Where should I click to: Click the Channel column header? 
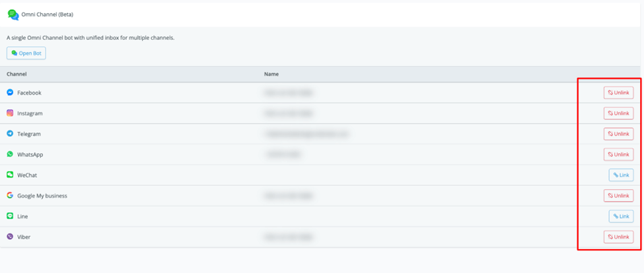[17, 74]
